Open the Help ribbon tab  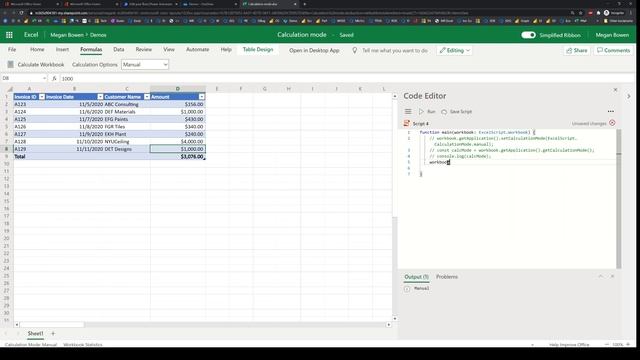(x=226, y=49)
